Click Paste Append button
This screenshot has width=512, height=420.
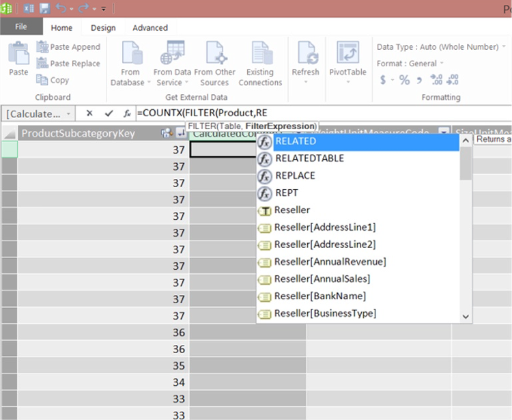[68, 47]
